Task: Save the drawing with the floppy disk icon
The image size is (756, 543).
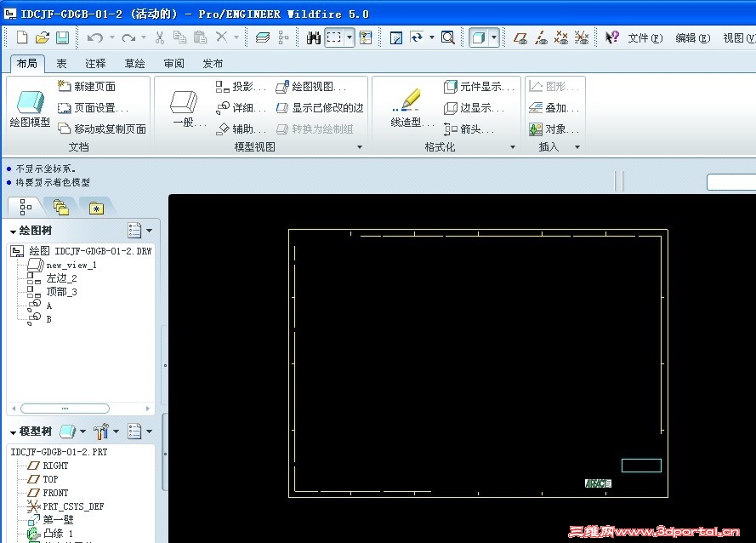Action: [x=63, y=37]
